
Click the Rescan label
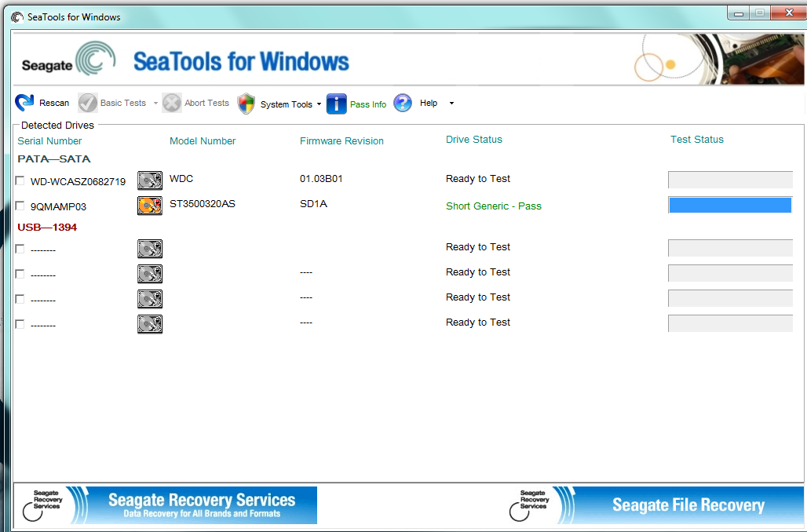click(54, 103)
